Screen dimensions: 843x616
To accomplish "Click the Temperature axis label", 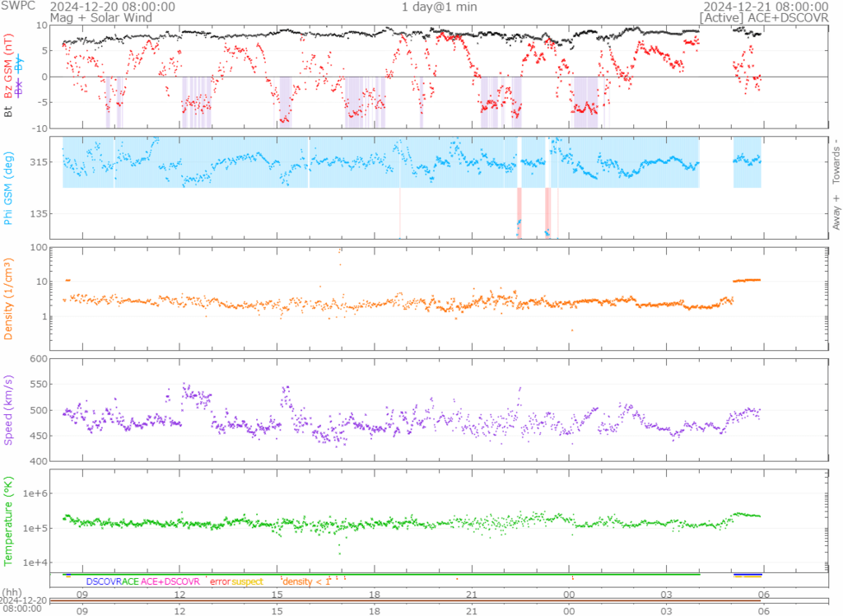I will (x=9, y=517).
